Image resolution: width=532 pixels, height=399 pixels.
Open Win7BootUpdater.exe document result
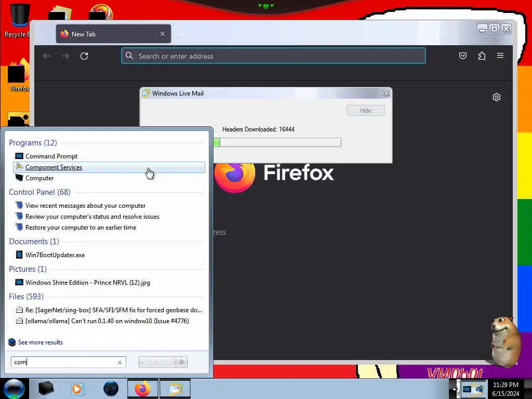click(109, 255)
